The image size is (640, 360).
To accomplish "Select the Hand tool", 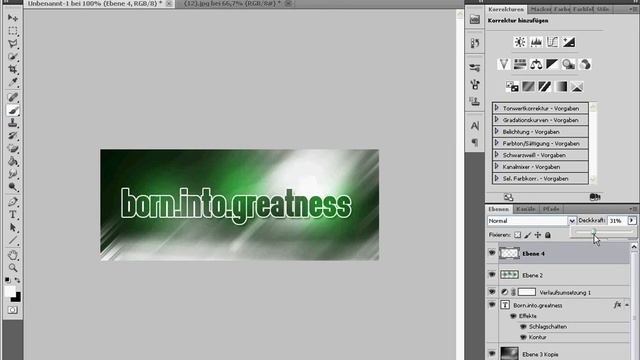I will pos(13,256).
